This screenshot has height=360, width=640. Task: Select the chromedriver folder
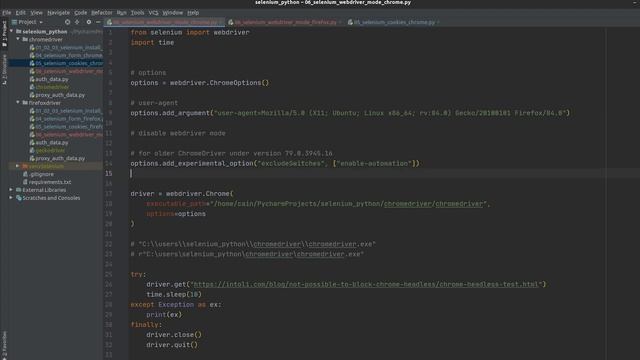[x=46, y=40]
